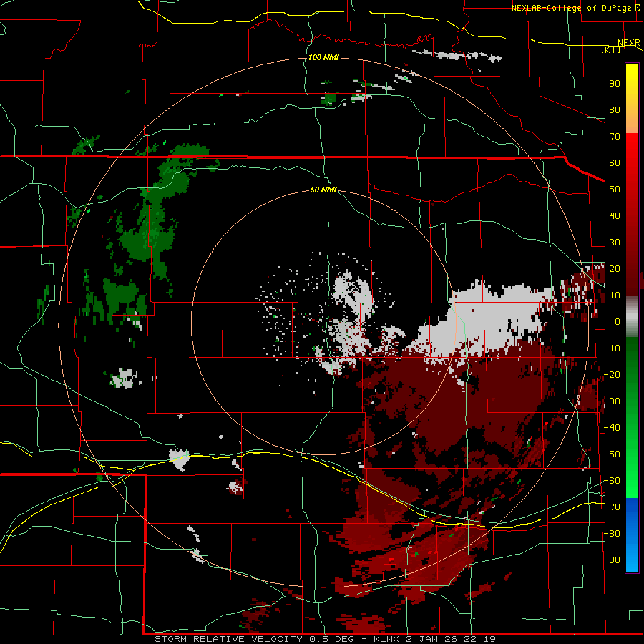Viewport: 644px width, 644px height.
Task: Click the -10 value on velocity scale
Action: [x=612, y=348]
